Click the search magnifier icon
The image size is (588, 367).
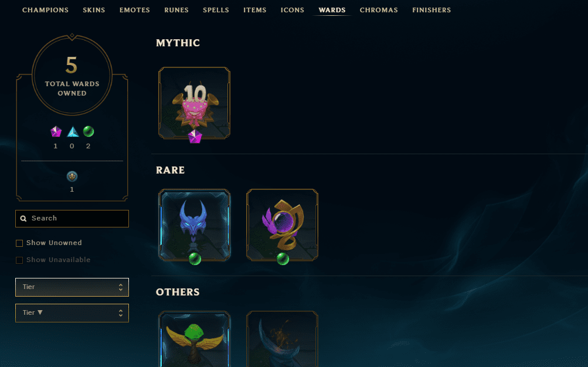tap(23, 219)
